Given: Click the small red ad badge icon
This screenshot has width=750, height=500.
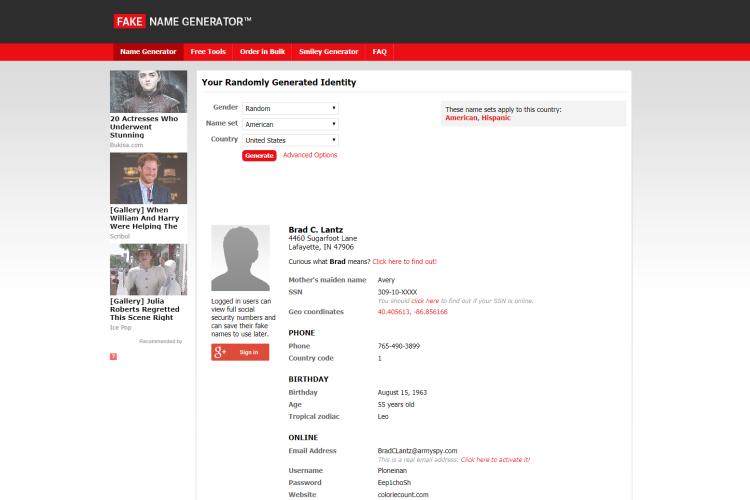Looking at the screenshot, I should pyautogui.click(x=113, y=356).
